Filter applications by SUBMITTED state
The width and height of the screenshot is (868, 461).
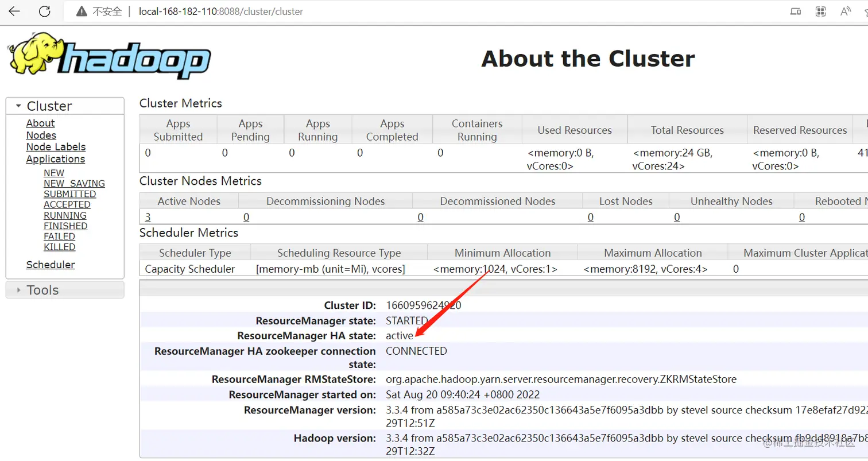pyautogui.click(x=69, y=194)
